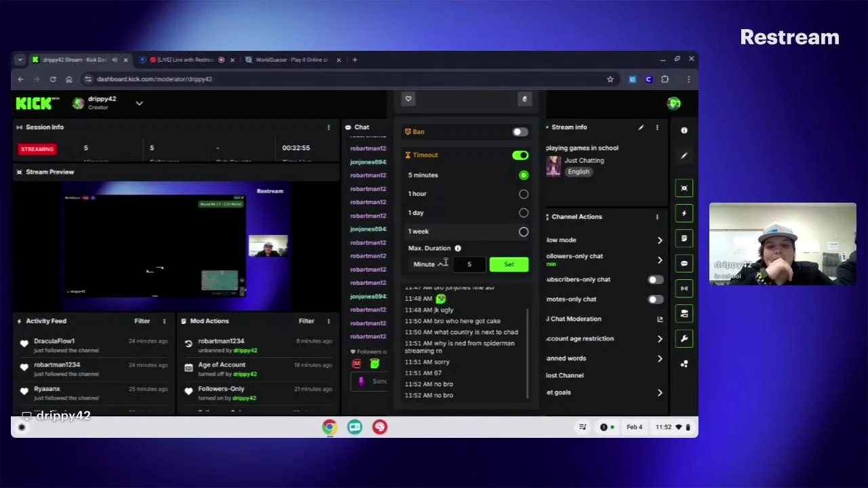
Task: Expand Slow mode settings chevron
Action: (660, 241)
